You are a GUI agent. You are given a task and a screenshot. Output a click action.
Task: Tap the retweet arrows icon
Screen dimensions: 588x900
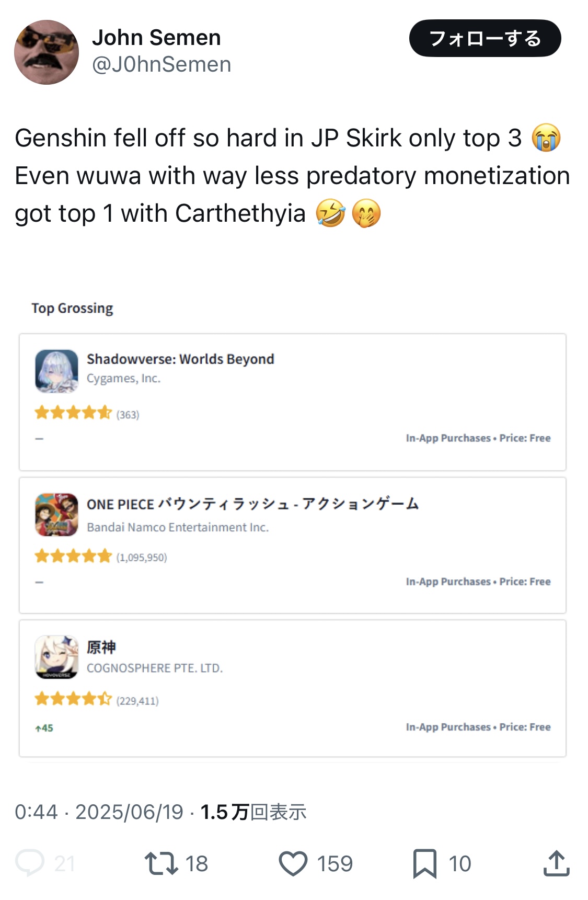click(x=162, y=863)
